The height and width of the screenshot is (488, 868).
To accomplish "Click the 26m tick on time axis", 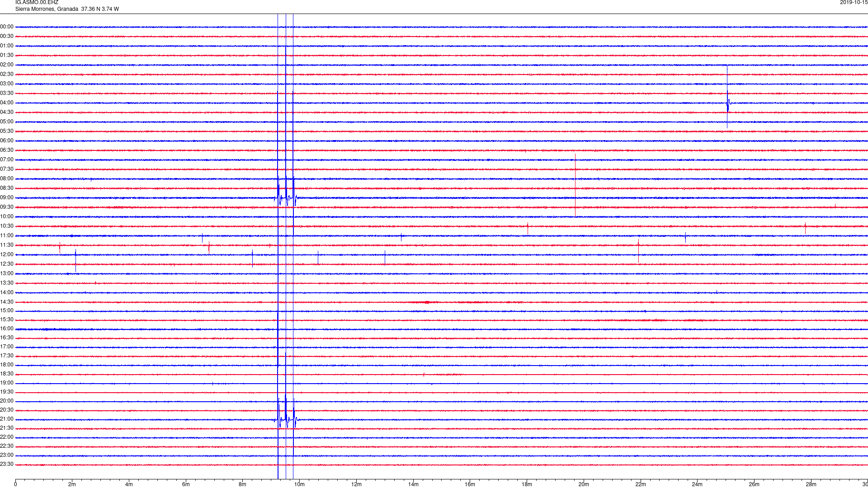I will (754, 484).
